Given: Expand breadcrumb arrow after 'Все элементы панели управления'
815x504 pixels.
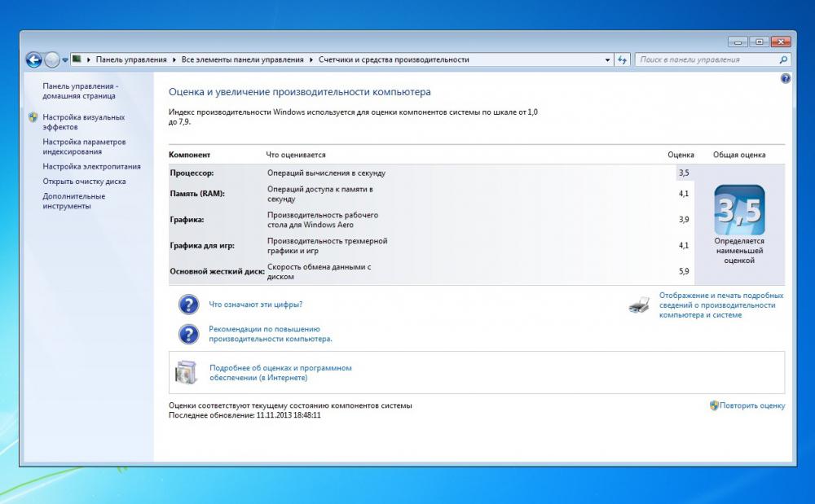Looking at the screenshot, I should [x=311, y=59].
